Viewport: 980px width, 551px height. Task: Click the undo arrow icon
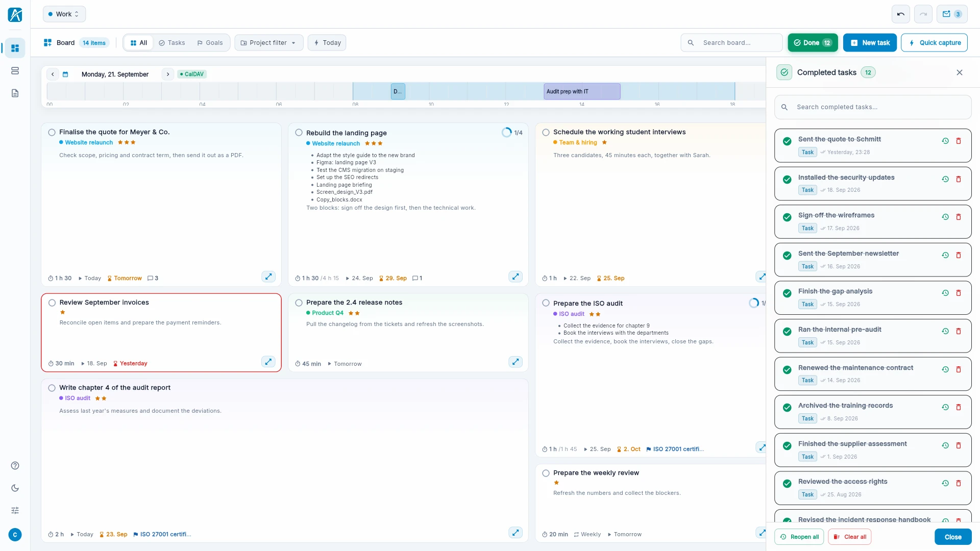(x=901, y=14)
